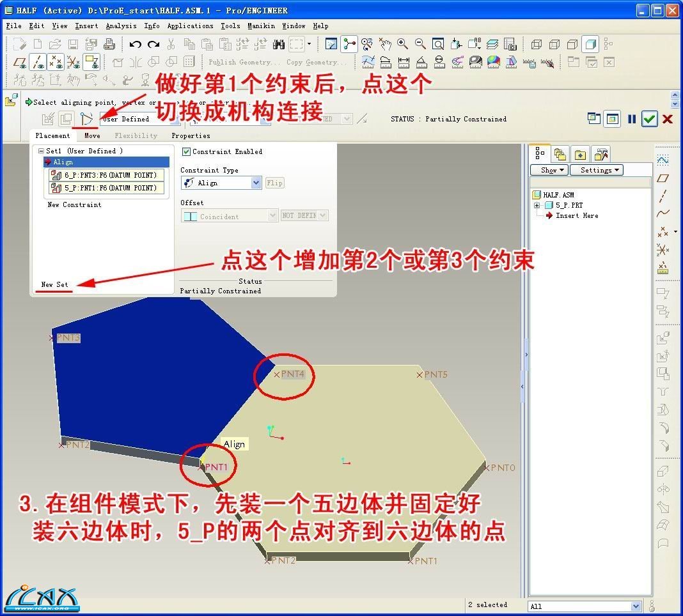Viewport: 683px width, 616px height.
Task: Toggle coordinate systems display
Action: pos(73,62)
